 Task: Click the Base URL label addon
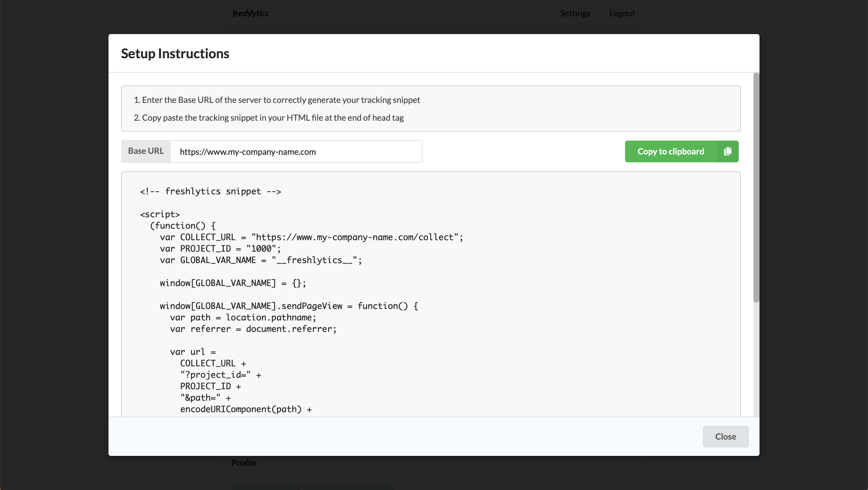(x=146, y=151)
